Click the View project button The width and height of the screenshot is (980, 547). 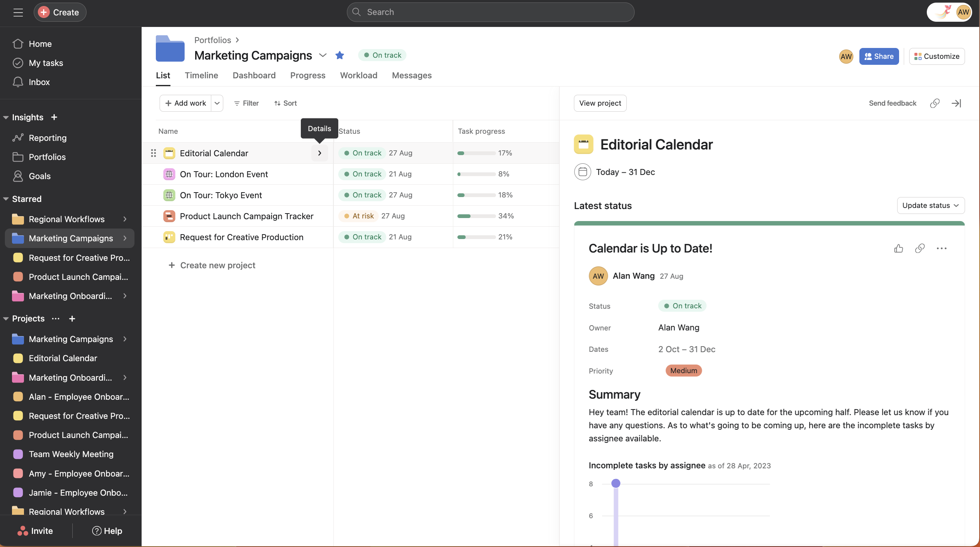600,103
